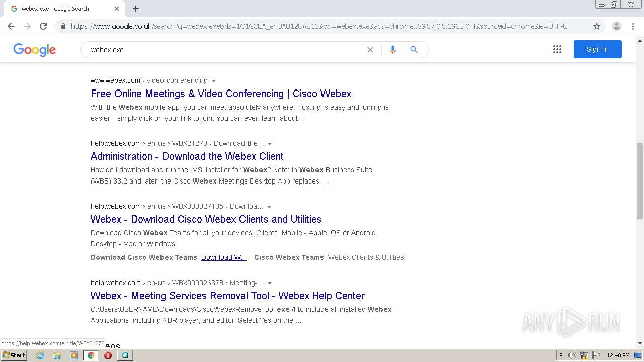This screenshot has height=362, width=644.
Task: Open the Chrome profile avatar icon
Action: (616, 26)
